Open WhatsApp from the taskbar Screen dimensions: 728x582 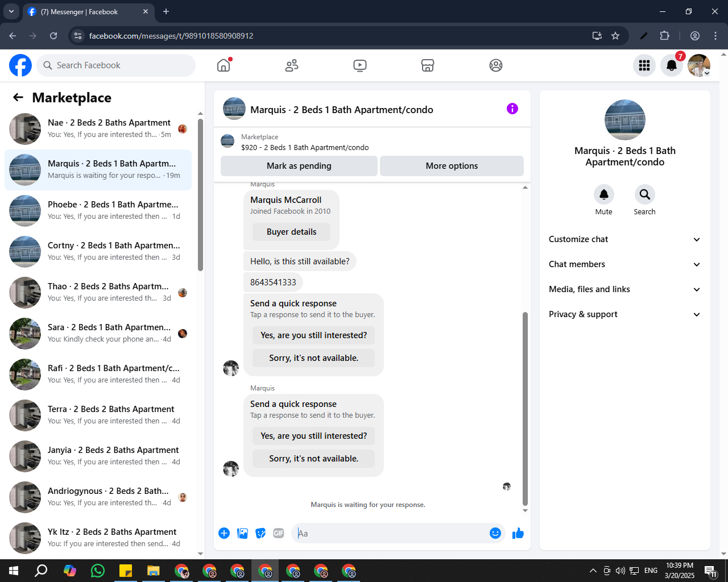click(98, 571)
